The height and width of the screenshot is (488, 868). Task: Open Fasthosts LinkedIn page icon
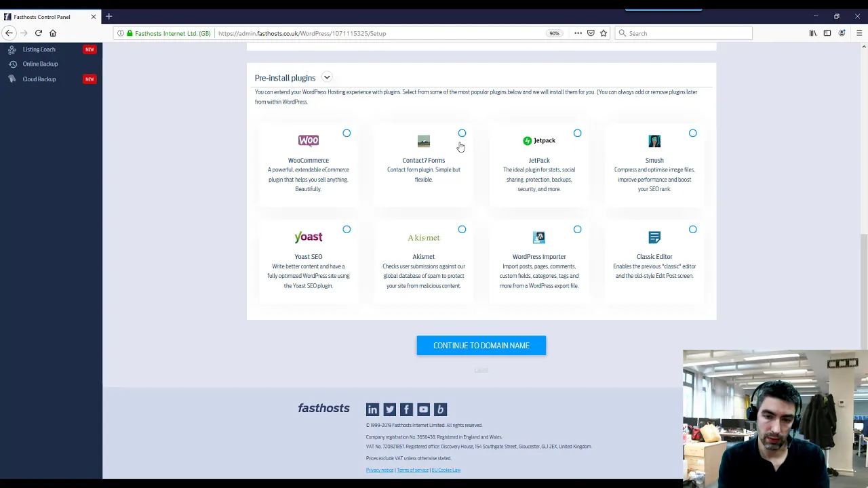372,409
